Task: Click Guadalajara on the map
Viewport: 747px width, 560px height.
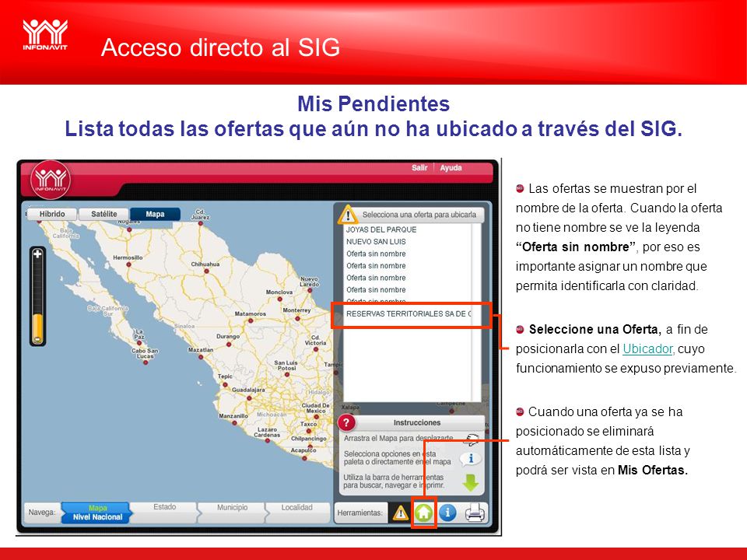Action: click(x=248, y=394)
